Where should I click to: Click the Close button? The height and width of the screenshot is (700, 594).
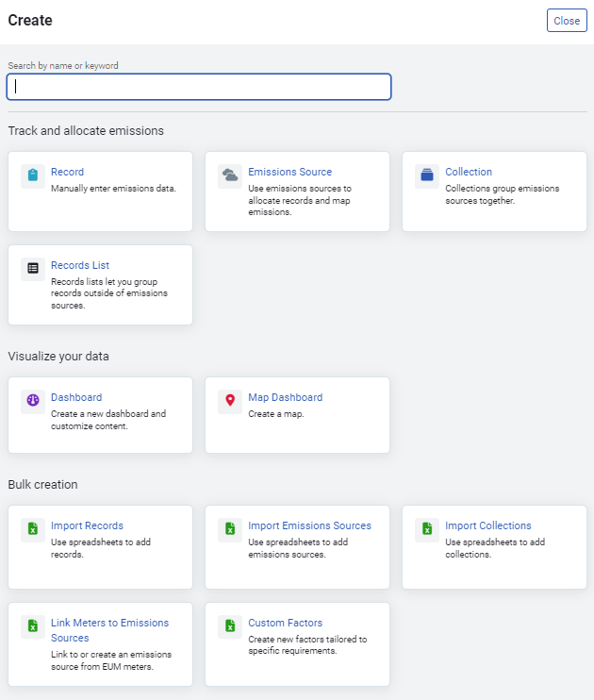point(567,21)
